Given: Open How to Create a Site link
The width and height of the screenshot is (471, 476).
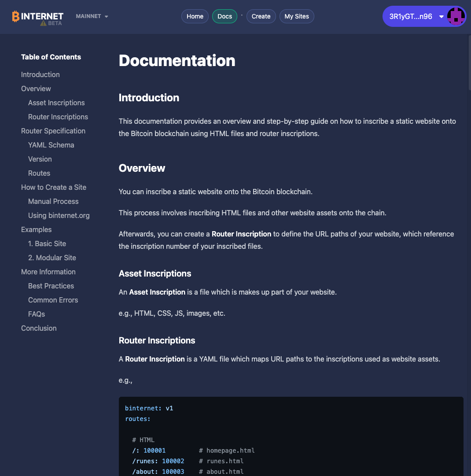Looking at the screenshot, I should (54, 187).
